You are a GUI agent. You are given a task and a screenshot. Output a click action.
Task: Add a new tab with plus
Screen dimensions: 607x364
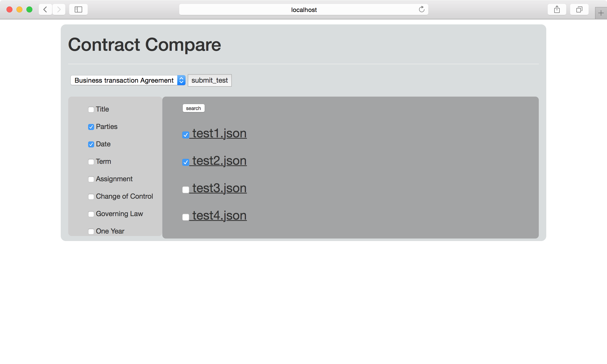(601, 13)
